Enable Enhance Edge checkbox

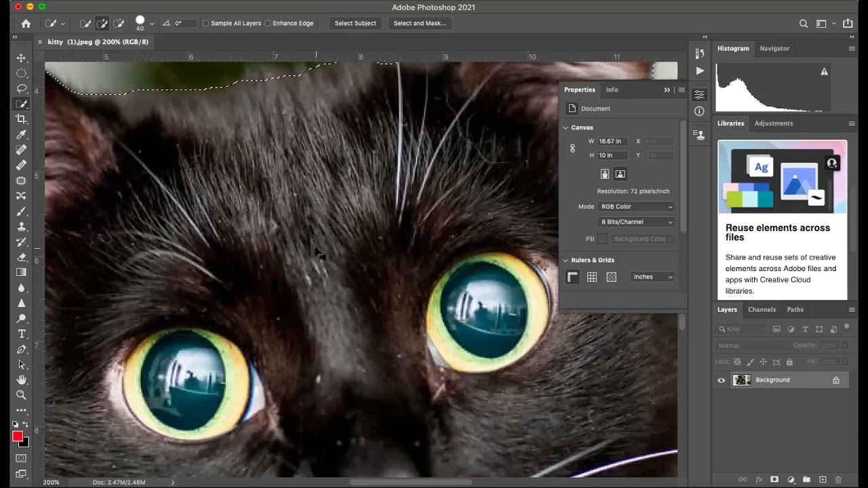tap(267, 23)
